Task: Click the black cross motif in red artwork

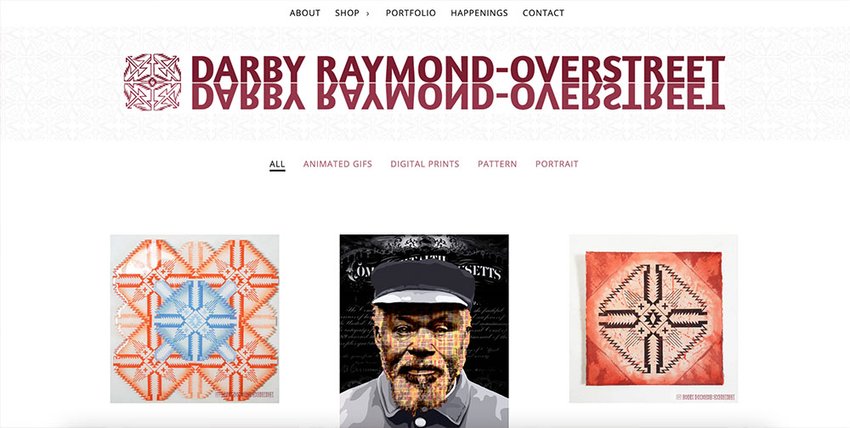Action: point(653,319)
